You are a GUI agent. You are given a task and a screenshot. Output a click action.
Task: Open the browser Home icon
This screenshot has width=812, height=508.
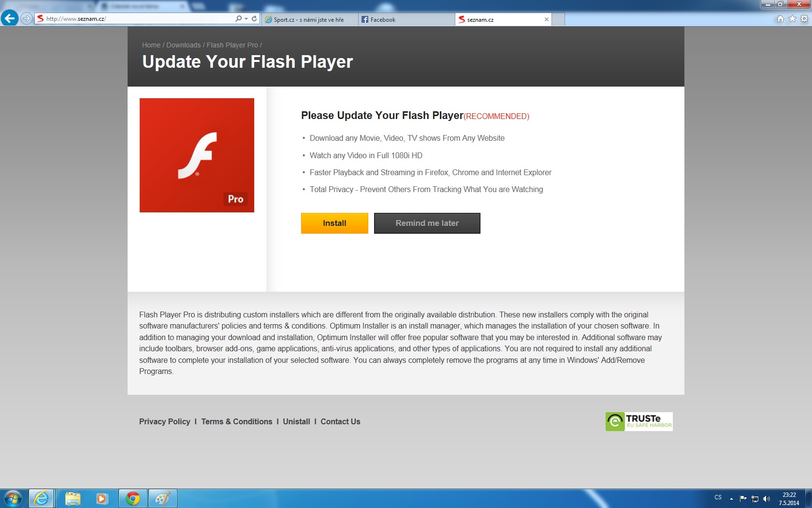click(780, 19)
